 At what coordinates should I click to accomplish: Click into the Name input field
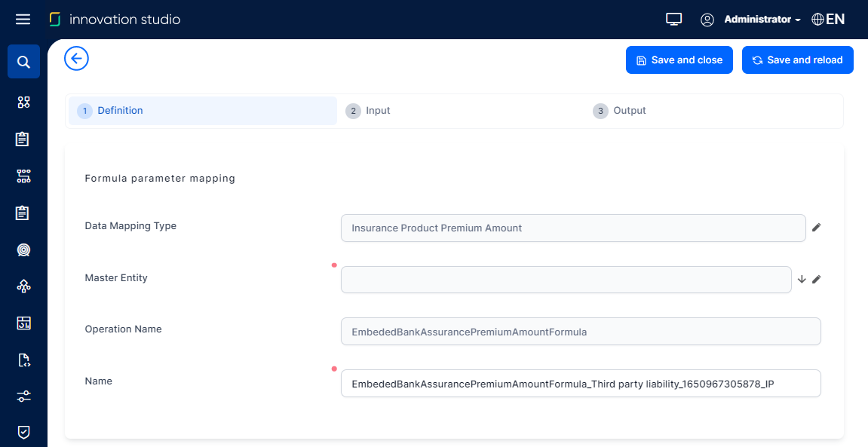[580, 384]
